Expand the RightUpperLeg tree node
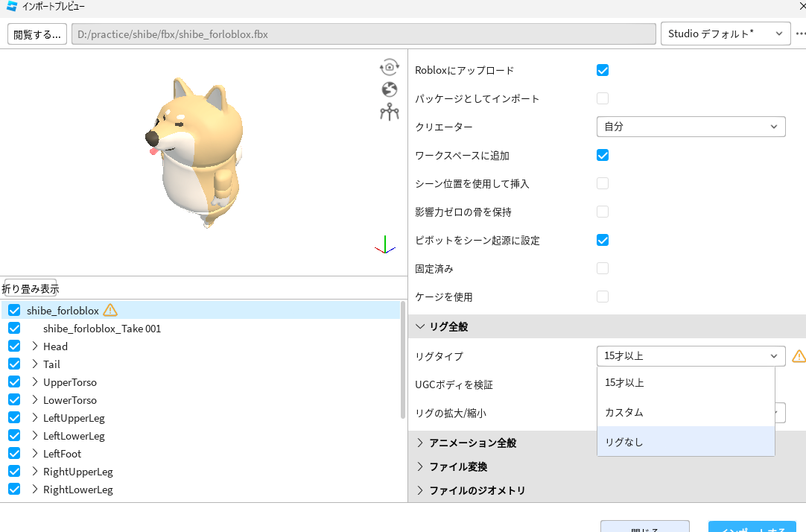 [35, 472]
